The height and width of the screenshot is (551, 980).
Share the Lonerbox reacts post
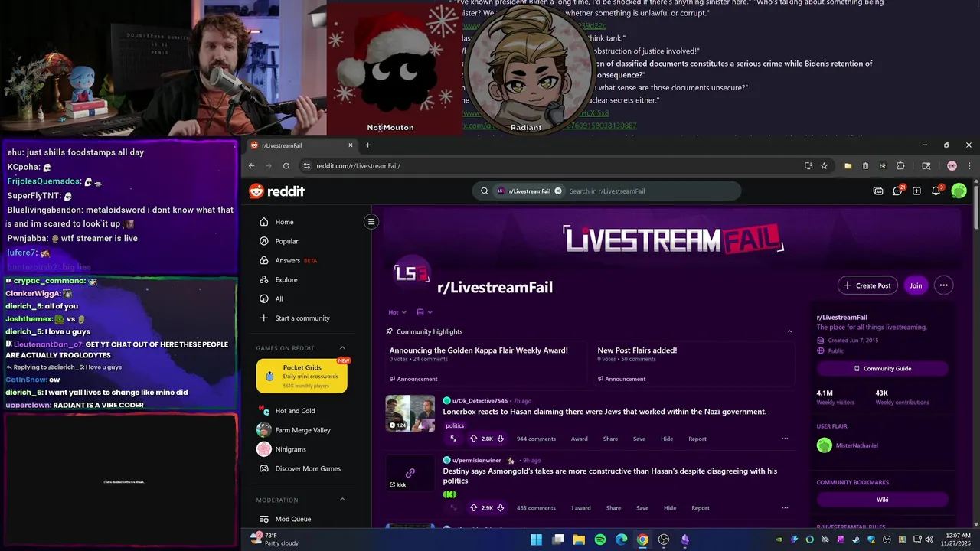coord(610,439)
